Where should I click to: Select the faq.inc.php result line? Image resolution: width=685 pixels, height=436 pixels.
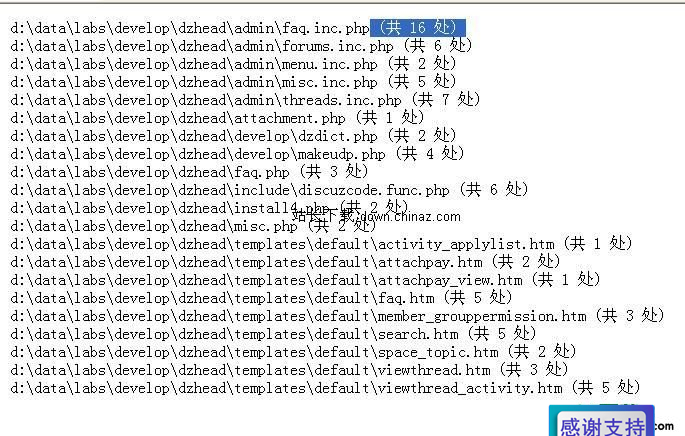(x=238, y=28)
